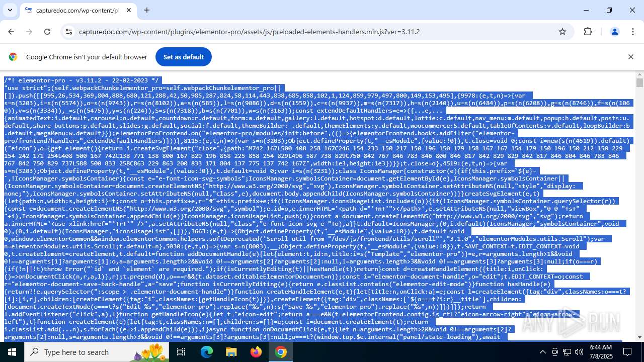Click the Chrome logo in the infobar
Viewport: 644px width, 362px height.
coord(13,57)
